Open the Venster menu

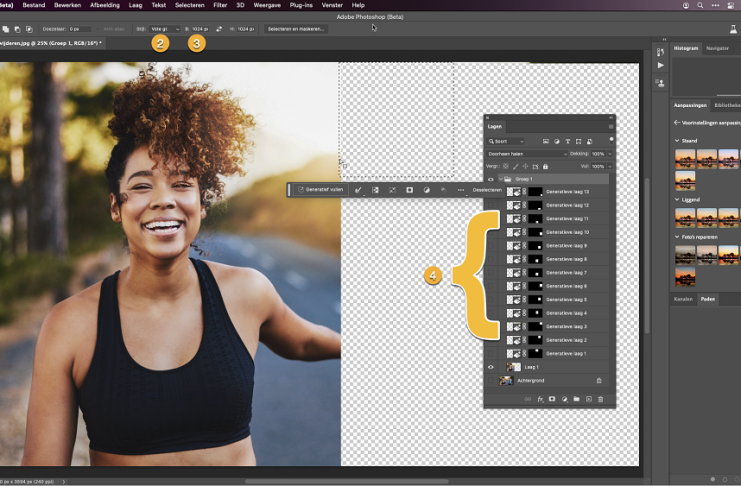pyautogui.click(x=332, y=5)
